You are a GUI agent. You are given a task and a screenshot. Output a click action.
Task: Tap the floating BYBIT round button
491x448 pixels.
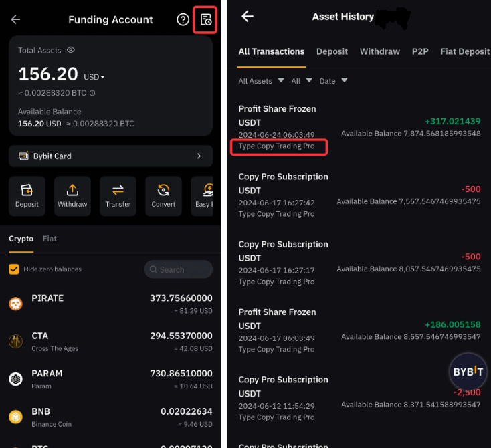click(x=468, y=372)
